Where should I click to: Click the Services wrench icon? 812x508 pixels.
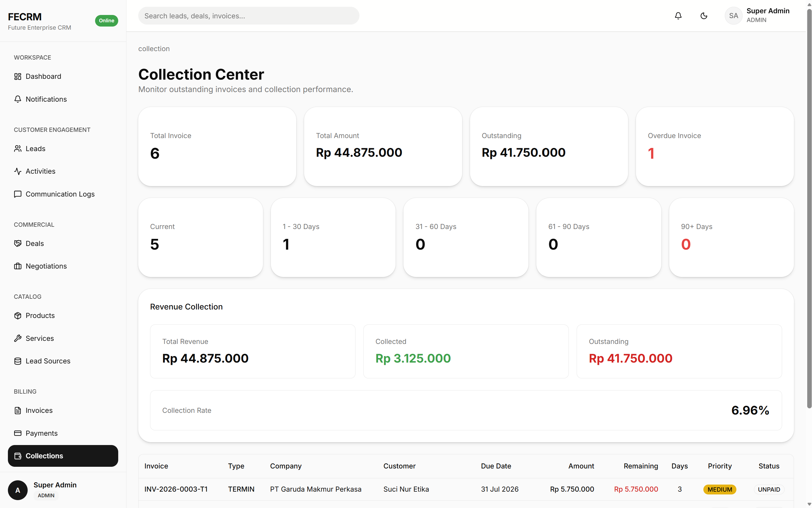click(18, 338)
